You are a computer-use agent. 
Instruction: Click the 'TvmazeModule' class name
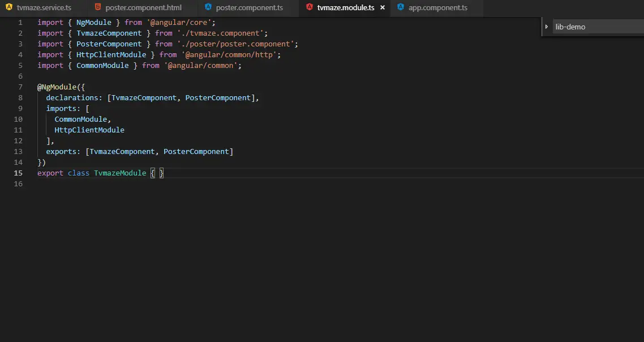pyautogui.click(x=120, y=173)
